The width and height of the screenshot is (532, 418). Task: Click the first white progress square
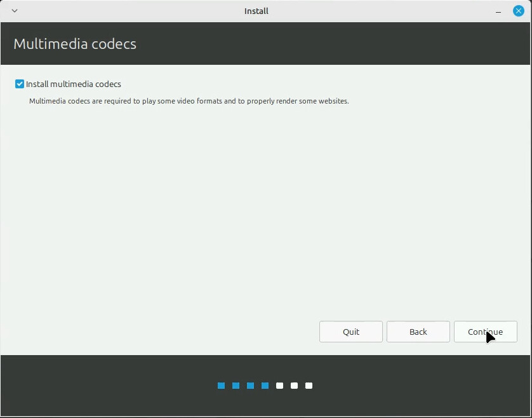click(x=279, y=386)
